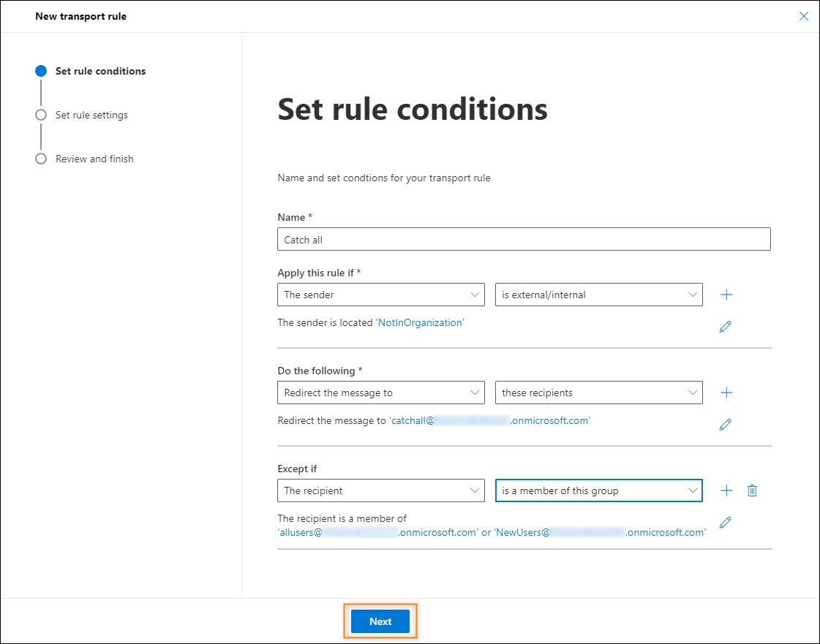Focus the Name field containing Catch all
This screenshot has width=820, height=644.
pyautogui.click(x=524, y=239)
